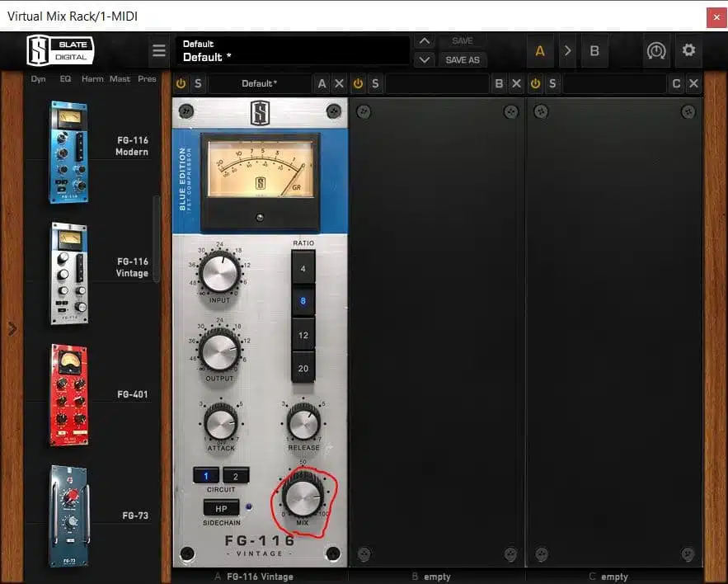Click the small button under the VU meter
728x584 pixels.
click(260, 218)
